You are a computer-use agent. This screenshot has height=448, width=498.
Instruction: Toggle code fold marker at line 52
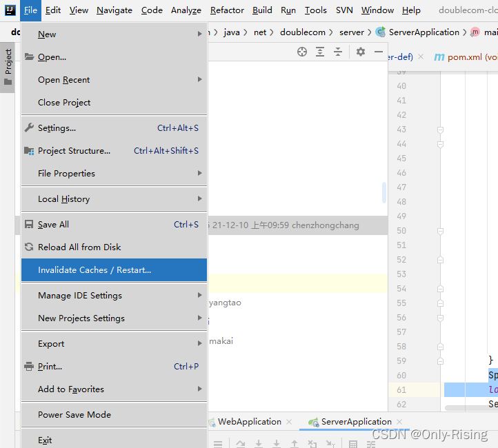pos(440,260)
